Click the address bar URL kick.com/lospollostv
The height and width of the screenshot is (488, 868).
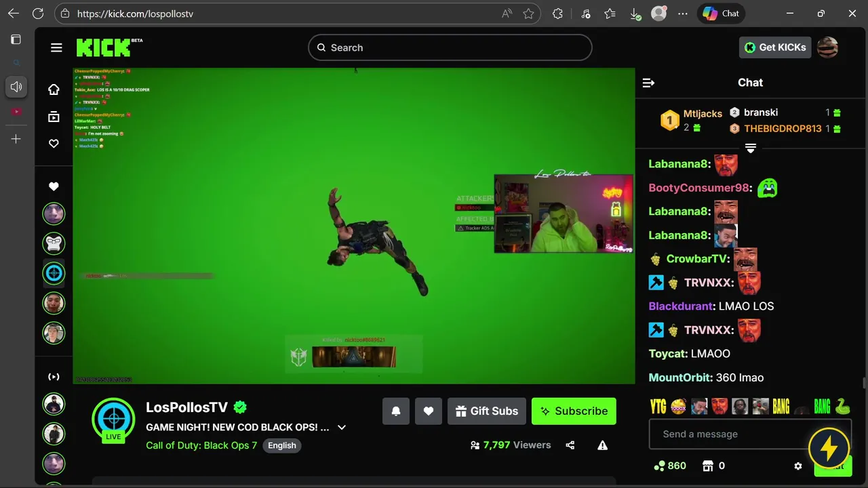point(135,14)
